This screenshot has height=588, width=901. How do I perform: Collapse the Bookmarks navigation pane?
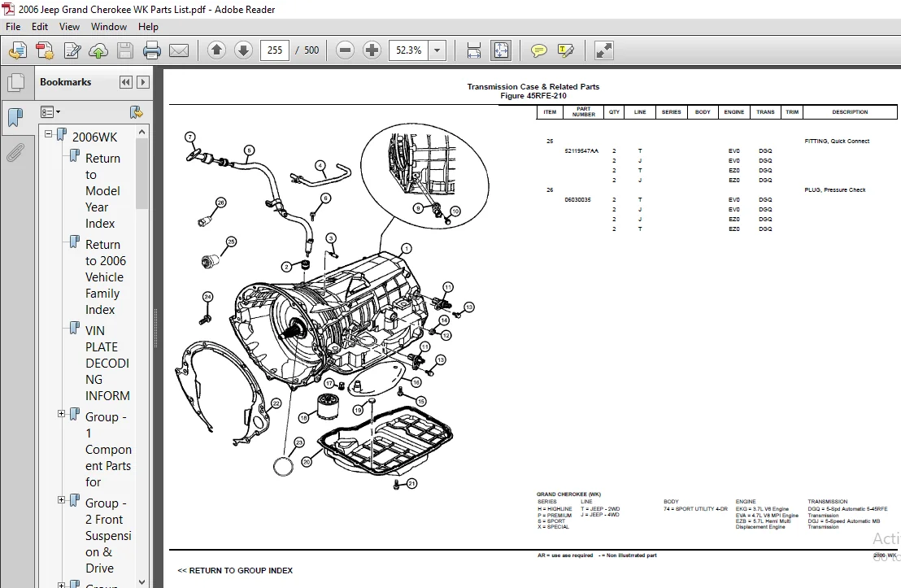point(126,82)
